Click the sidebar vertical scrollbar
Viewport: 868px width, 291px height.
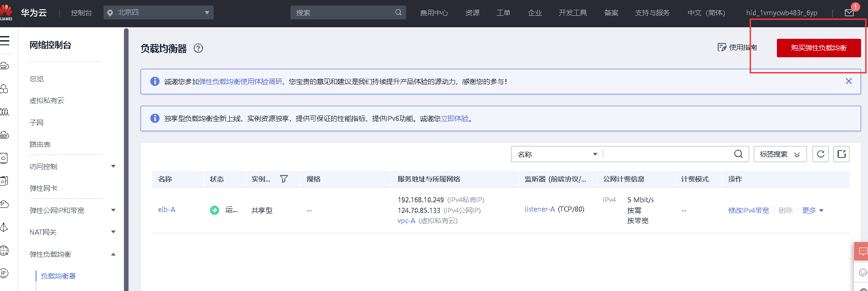pyautogui.click(x=126, y=159)
